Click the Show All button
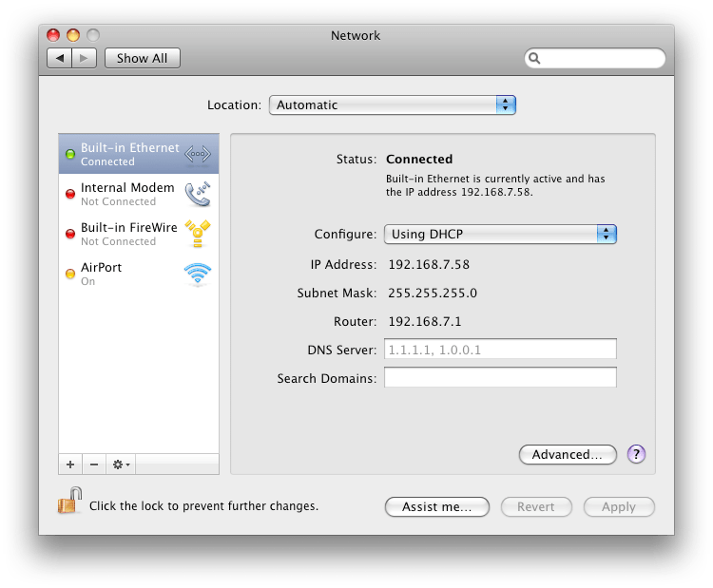 click(x=142, y=58)
